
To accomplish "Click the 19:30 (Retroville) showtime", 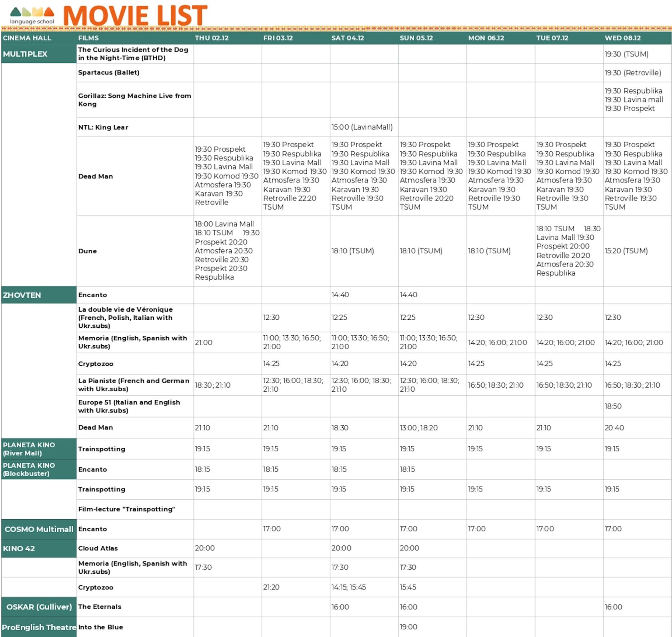I will click(x=633, y=73).
